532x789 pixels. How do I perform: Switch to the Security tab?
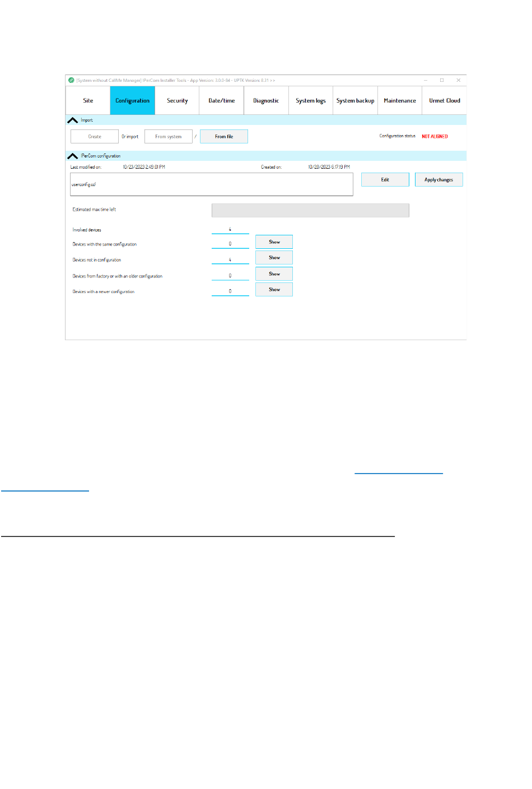point(177,101)
